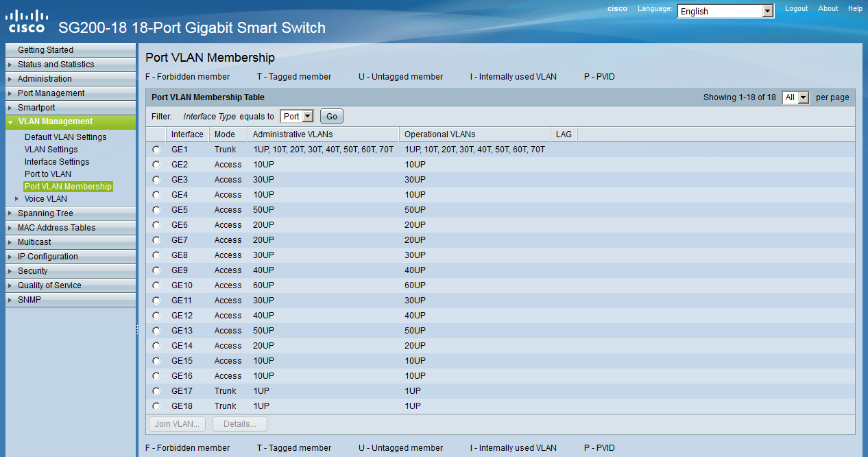Click the About link
The height and width of the screenshot is (457, 868).
pos(828,8)
